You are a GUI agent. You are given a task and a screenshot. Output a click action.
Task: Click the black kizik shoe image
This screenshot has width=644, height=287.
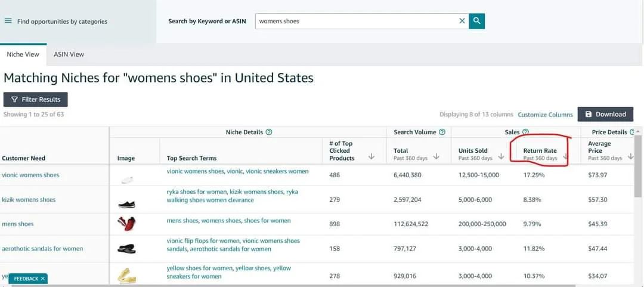click(x=126, y=204)
